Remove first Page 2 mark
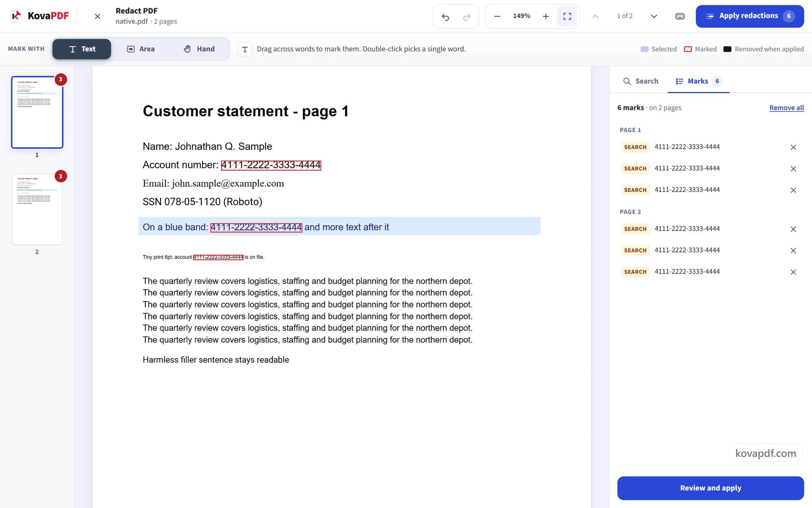This screenshot has width=812, height=508. pyautogui.click(x=793, y=229)
